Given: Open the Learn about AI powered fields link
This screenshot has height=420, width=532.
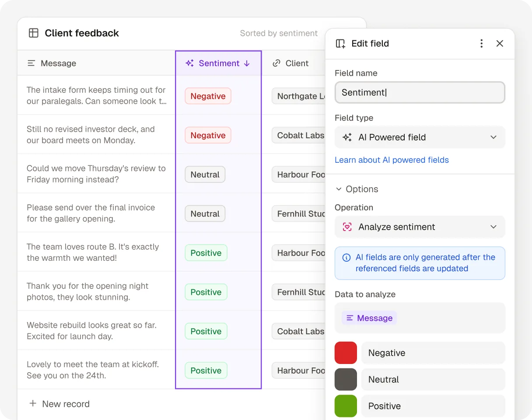Looking at the screenshot, I should point(392,160).
